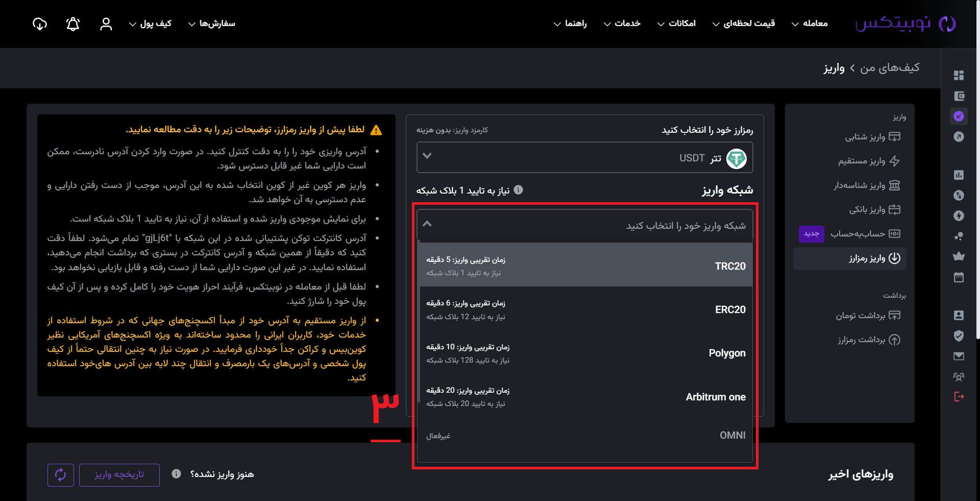Click the هنوز واریز نشده؟ text
The image size is (980, 501).
point(222,474)
